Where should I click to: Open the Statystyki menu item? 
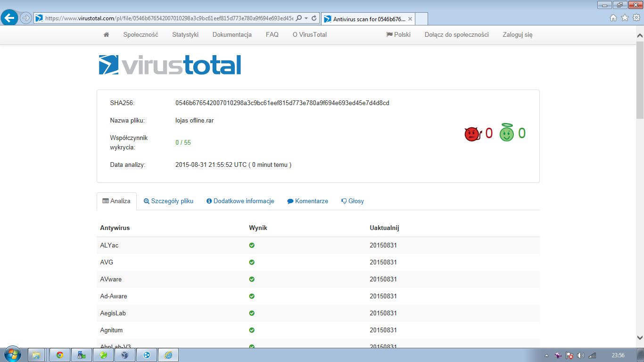coord(185,34)
